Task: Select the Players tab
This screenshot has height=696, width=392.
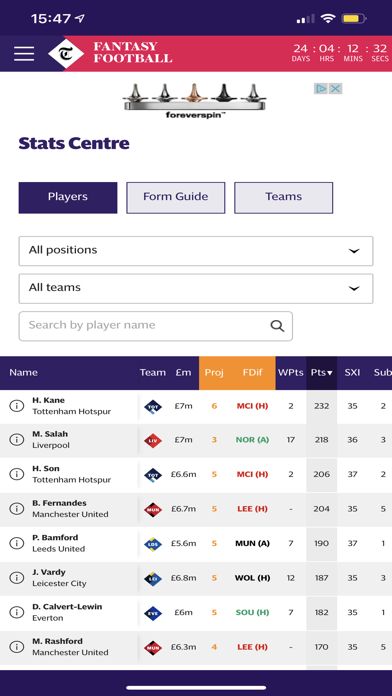Action: 68,198
